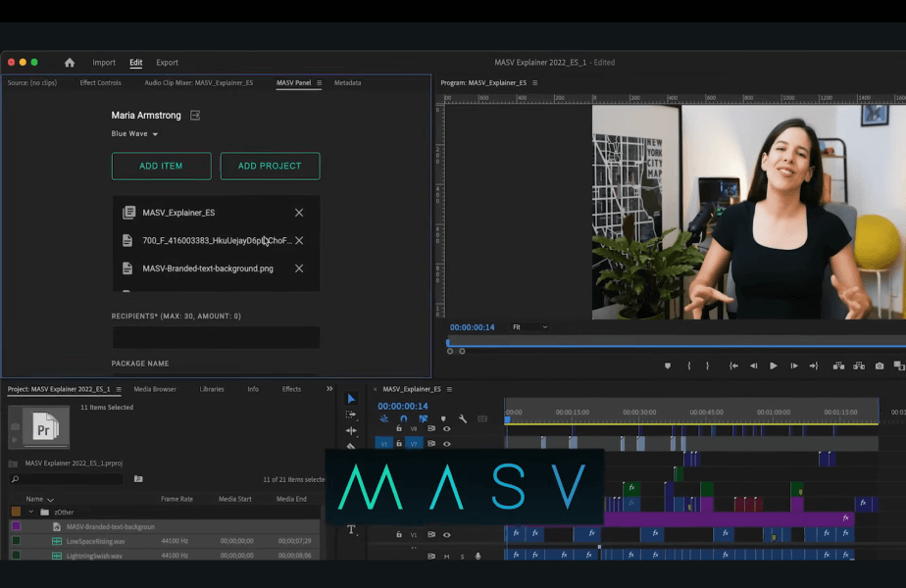Image resolution: width=906 pixels, height=588 pixels.
Task: Select the Ripple Edit tool
Action: (351, 430)
